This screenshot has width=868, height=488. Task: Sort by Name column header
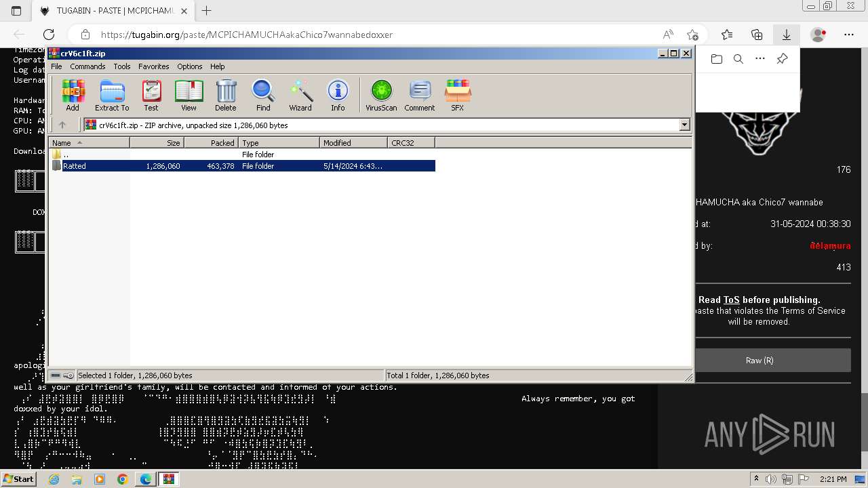click(x=89, y=142)
